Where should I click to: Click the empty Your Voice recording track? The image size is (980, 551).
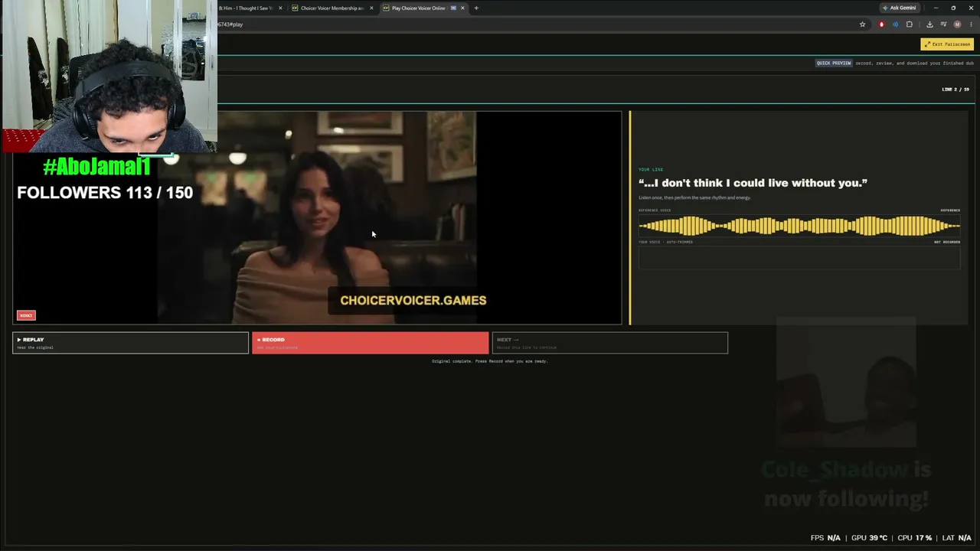(x=799, y=257)
